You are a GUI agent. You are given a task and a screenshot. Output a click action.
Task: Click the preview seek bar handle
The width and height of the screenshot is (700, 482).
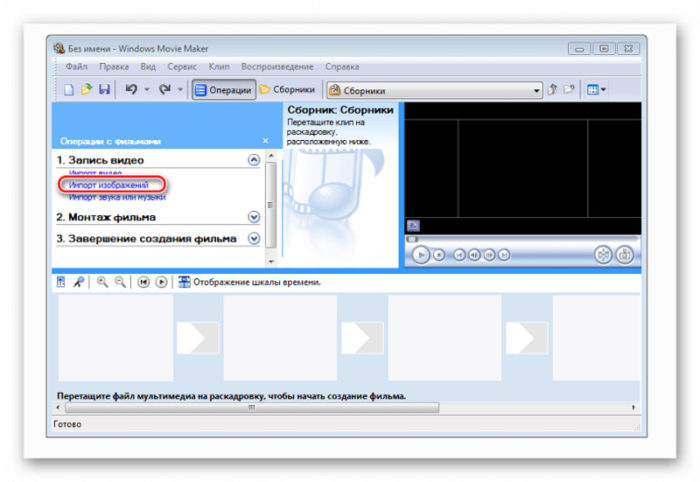coord(412,240)
